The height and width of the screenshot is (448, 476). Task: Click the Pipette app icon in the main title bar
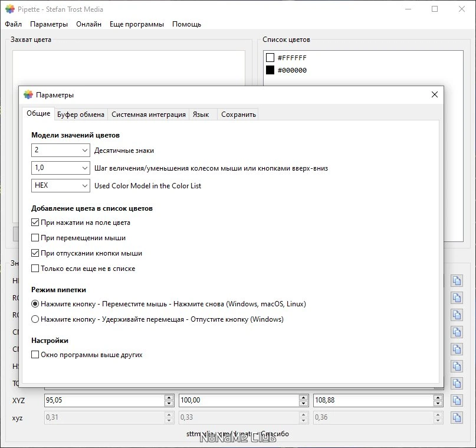click(10, 9)
